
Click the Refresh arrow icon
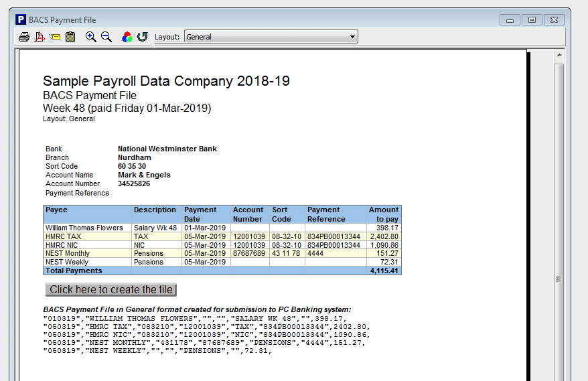(142, 37)
